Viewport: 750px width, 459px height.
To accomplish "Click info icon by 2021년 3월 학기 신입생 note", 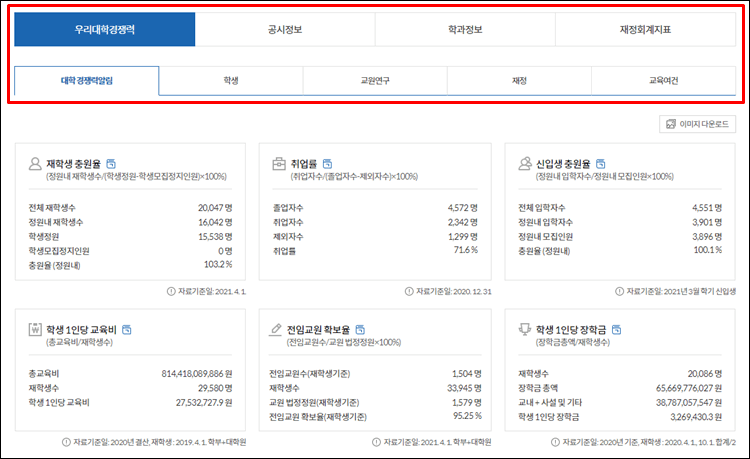I will pyautogui.click(x=619, y=291).
